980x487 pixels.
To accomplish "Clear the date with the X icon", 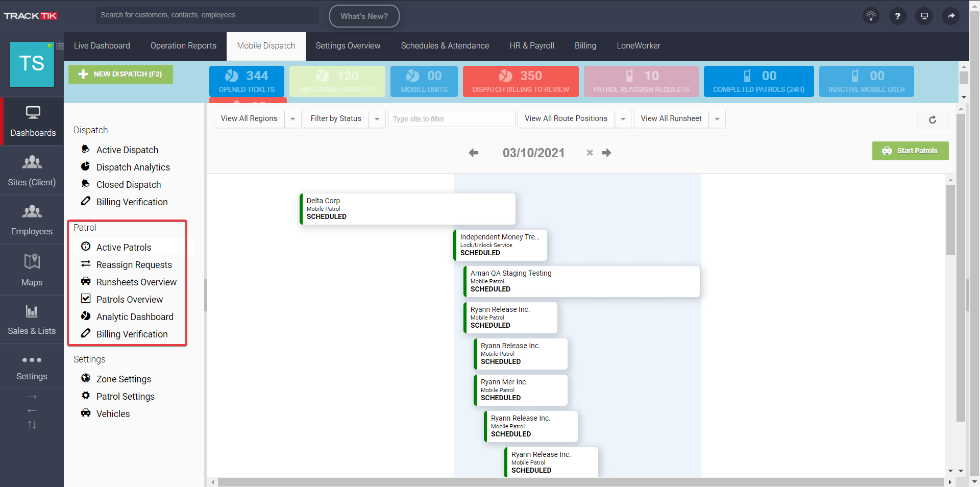I will (x=590, y=153).
